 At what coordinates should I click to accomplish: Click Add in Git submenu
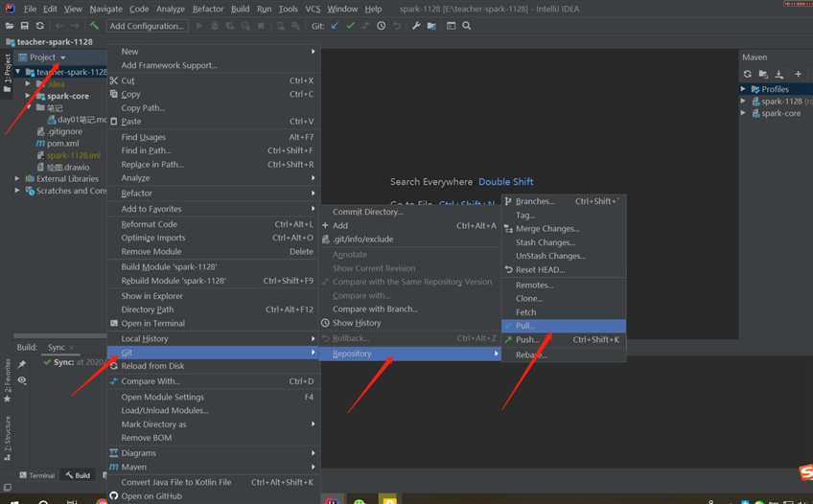pos(410,226)
